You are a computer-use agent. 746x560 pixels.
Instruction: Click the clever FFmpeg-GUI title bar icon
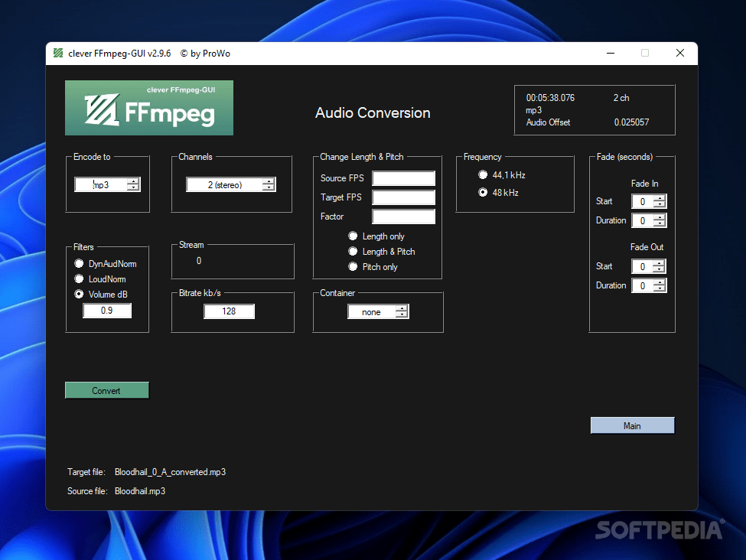click(x=57, y=54)
